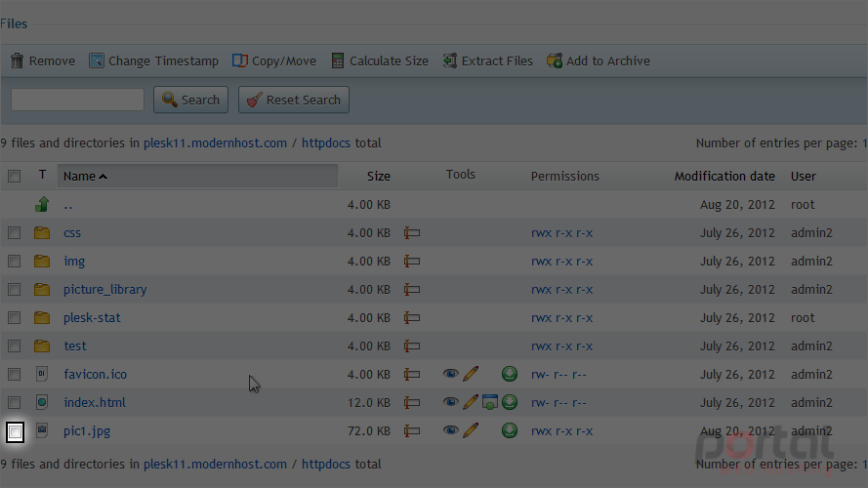
Task: Click the Remove trash can icon
Action: pos(18,61)
